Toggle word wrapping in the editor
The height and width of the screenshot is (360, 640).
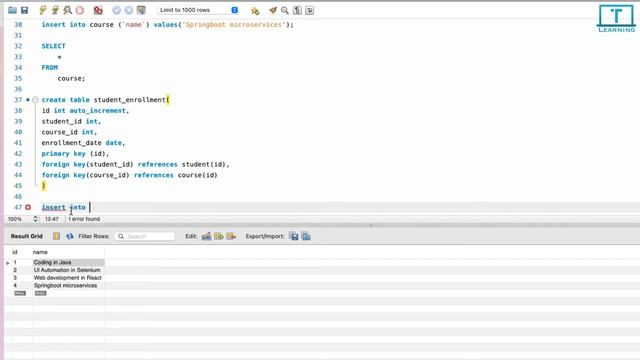tap(309, 10)
